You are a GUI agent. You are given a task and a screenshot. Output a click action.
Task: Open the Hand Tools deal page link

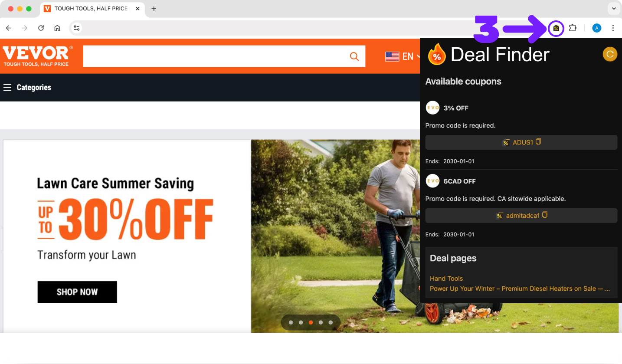446,279
